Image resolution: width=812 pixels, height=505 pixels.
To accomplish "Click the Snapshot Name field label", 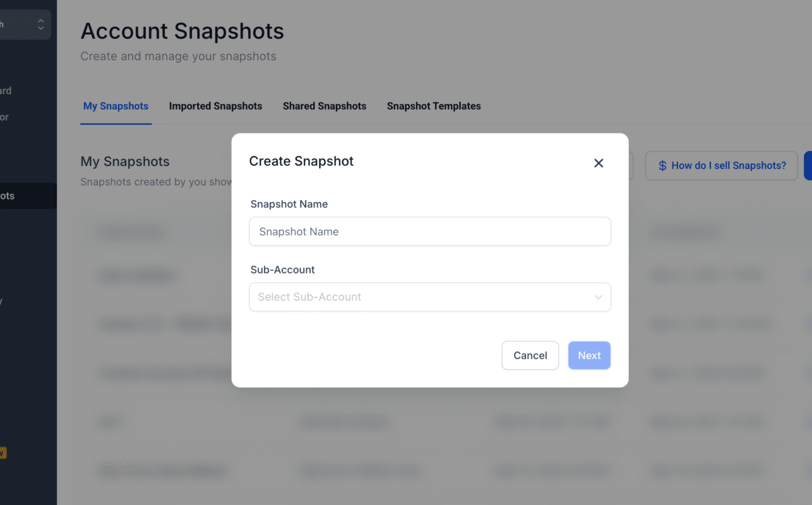I will (289, 204).
